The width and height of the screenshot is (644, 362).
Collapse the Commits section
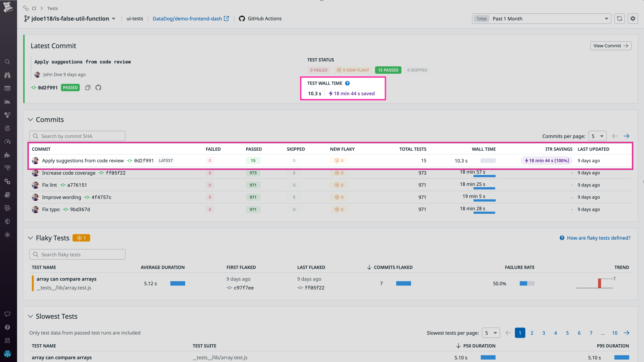pos(30,120)
